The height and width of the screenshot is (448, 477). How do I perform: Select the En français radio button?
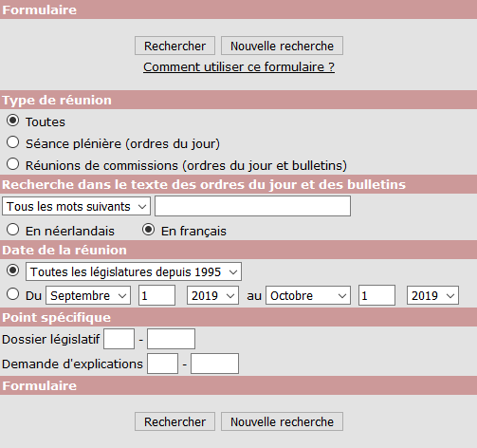coord(148,230)
